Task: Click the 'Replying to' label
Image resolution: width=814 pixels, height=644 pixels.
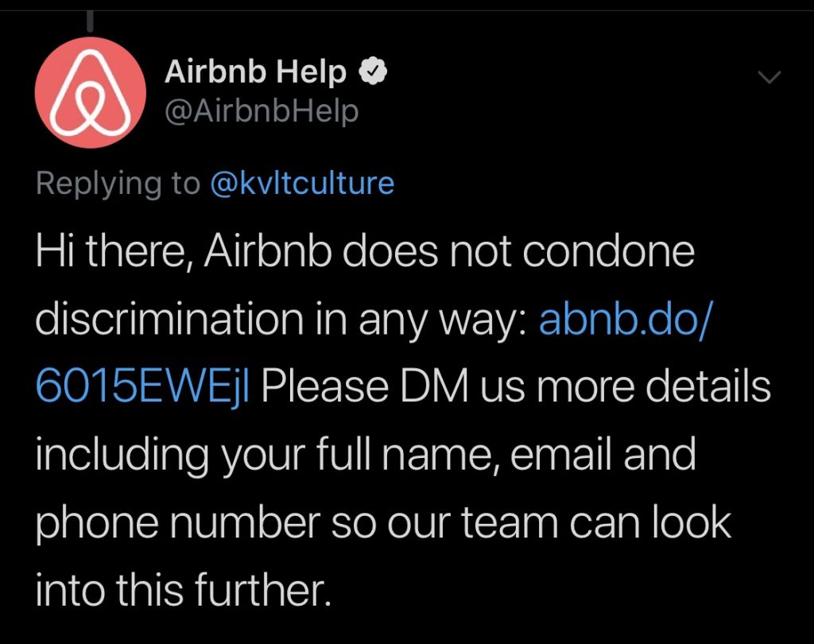Action: (x=118, y=184)
